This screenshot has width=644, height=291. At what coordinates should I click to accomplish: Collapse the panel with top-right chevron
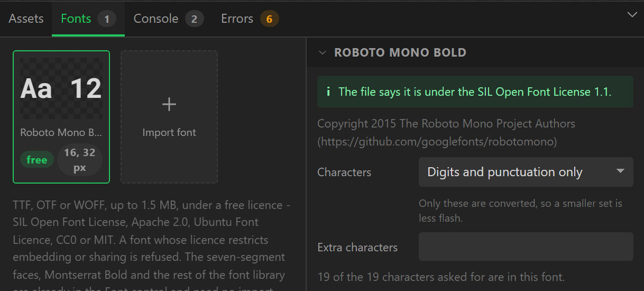pos(632,15)
